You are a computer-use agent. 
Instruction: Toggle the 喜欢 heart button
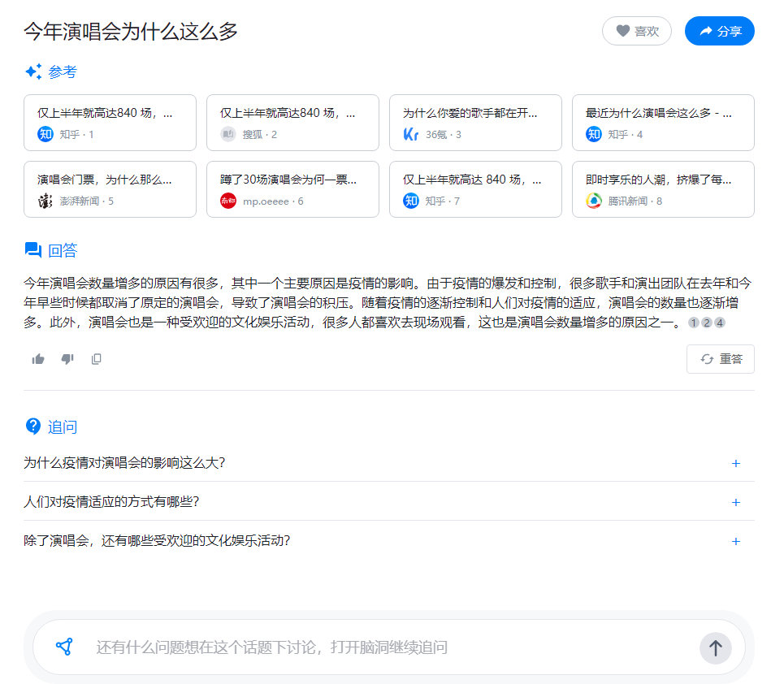(x=636, y=31)
